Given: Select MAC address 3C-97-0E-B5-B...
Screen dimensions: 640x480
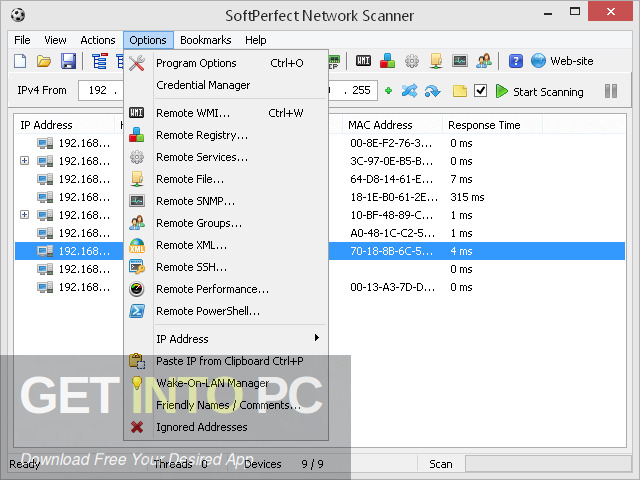Looking at the screenshot, I should click(x=391, y=161).
